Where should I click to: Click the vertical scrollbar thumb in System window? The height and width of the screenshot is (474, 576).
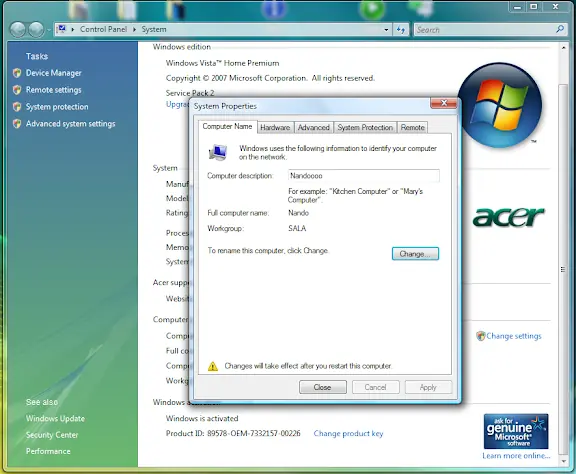point(563,269)
